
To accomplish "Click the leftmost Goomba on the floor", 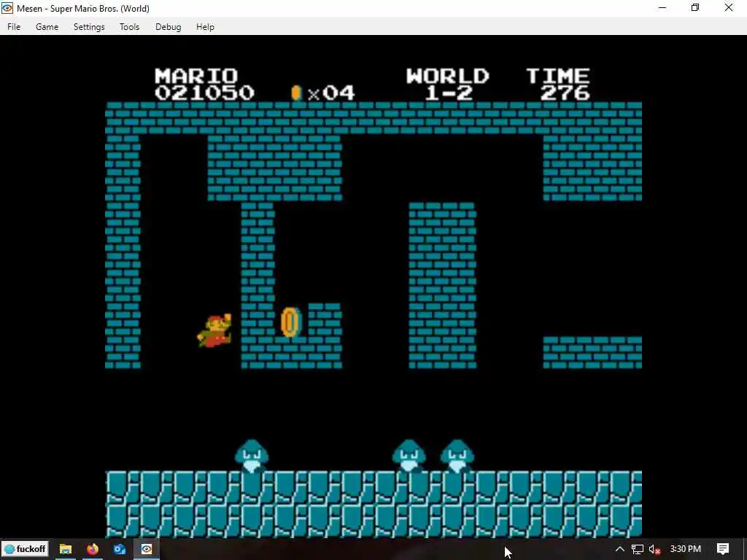I will pyautogui.click(x=252, y=456).
